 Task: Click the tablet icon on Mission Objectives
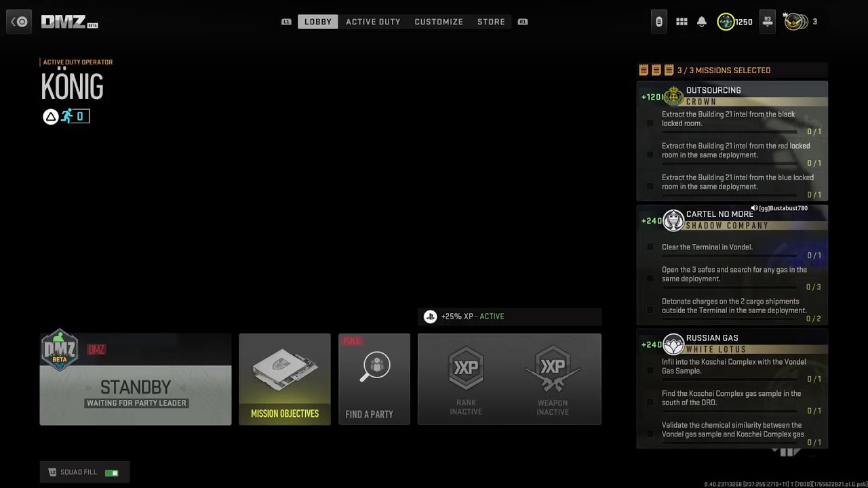tap(285, 370)
